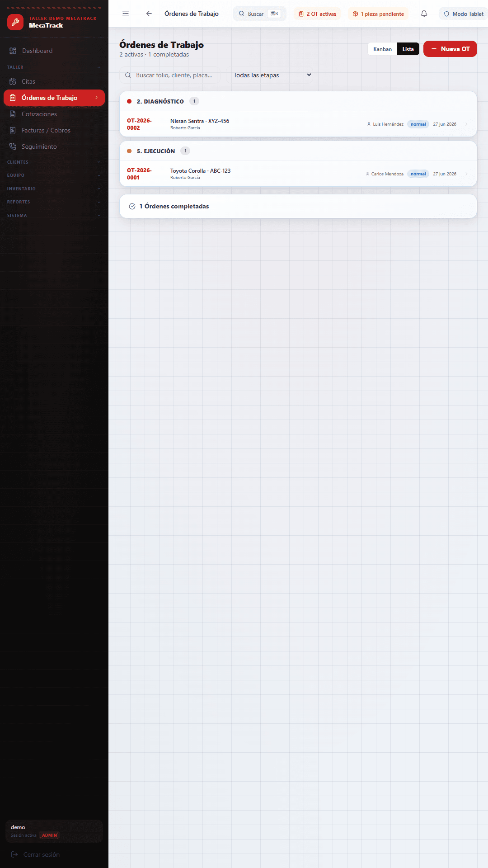Click the logout arrow icon
This screenshot has height=868, width=488.
point(14,854)
